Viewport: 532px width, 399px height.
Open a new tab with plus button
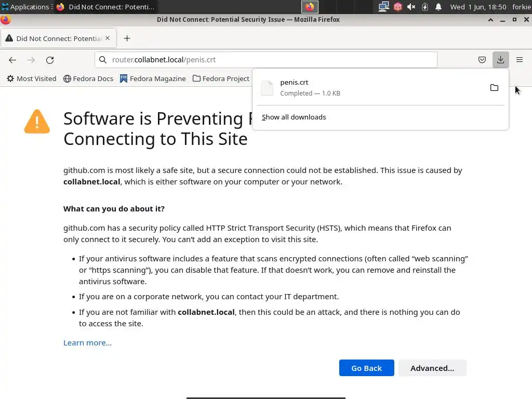coord(127,38)
